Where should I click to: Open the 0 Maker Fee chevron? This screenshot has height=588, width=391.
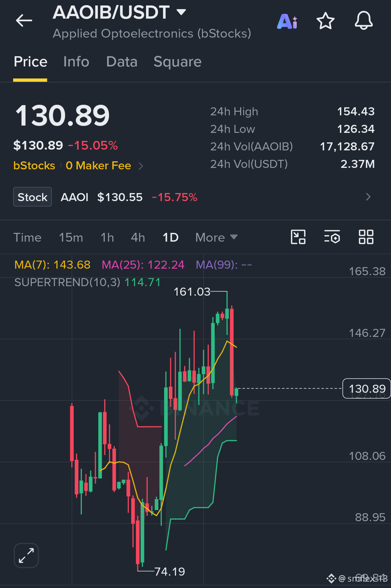141,166
